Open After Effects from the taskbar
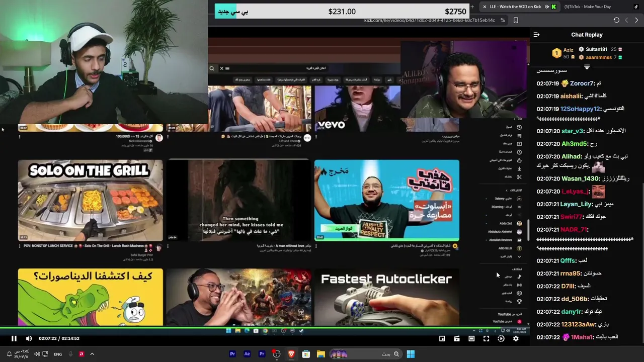 (x=247, y=354)
